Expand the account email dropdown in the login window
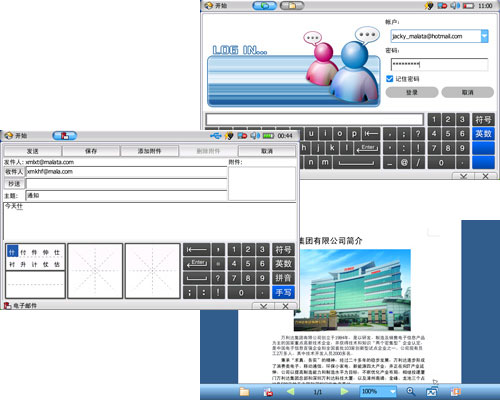The height and width of the screenshot is (400, 500). click(x=485, y=36)
